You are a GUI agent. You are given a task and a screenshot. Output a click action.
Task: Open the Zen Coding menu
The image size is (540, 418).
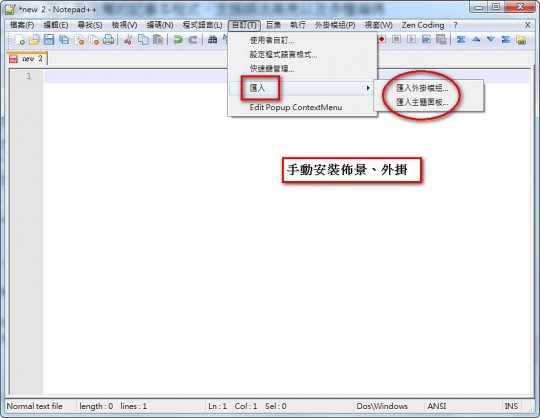423,25
